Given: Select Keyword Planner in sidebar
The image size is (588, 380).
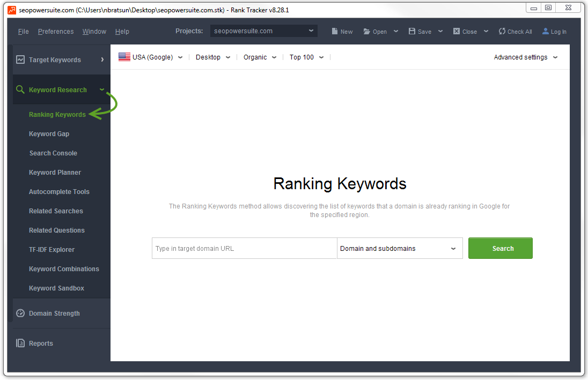Looking at the screenshot, I should tap(55, 173).
